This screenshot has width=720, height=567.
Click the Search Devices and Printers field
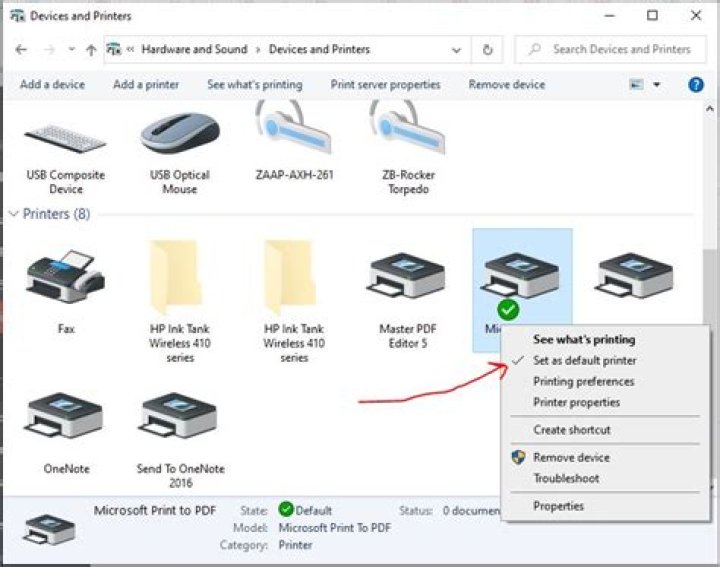click(x=610, y=49)
